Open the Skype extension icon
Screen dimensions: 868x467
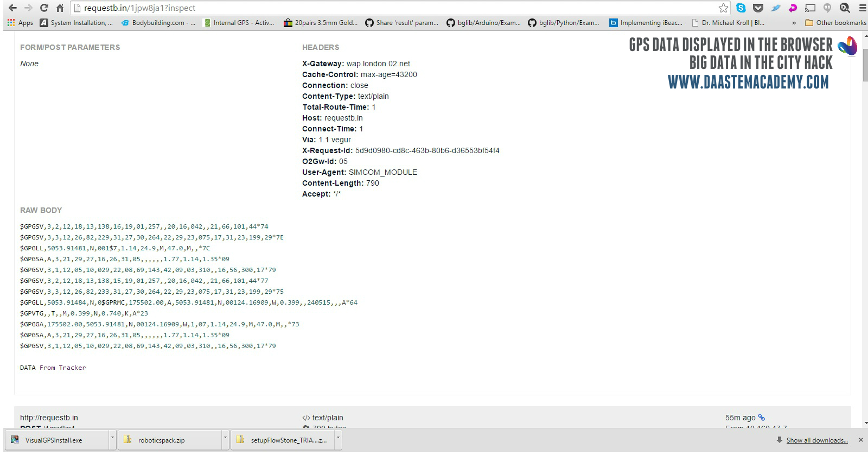pos(741,8)
